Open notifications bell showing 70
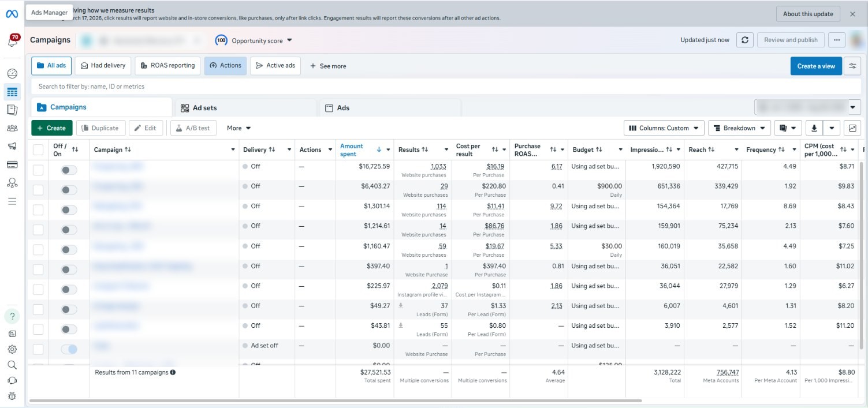 pyautogui.click(x=12, y=40)
